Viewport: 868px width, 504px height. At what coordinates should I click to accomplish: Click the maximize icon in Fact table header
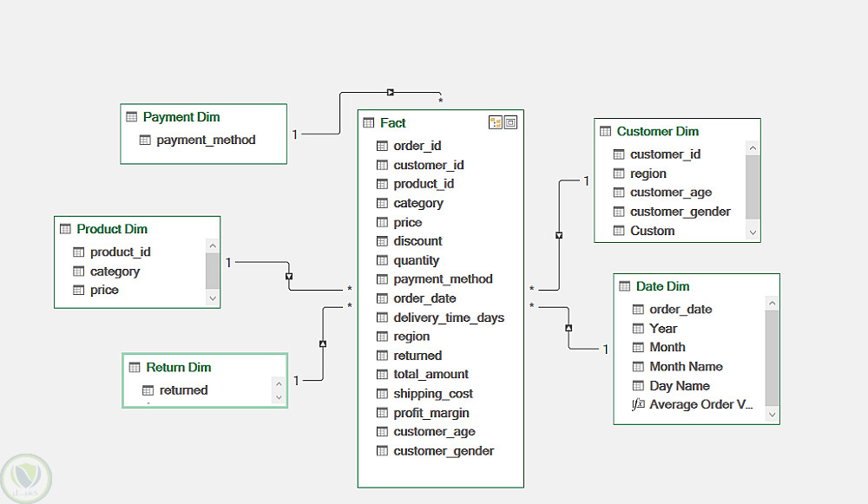(511, 123)
